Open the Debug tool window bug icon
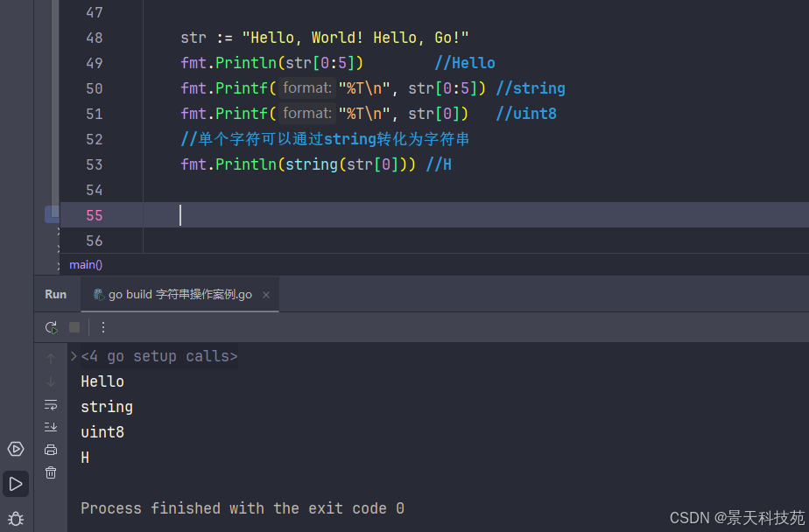The width and height of the screenshot is (809, 532). click(x=16, y=518)
